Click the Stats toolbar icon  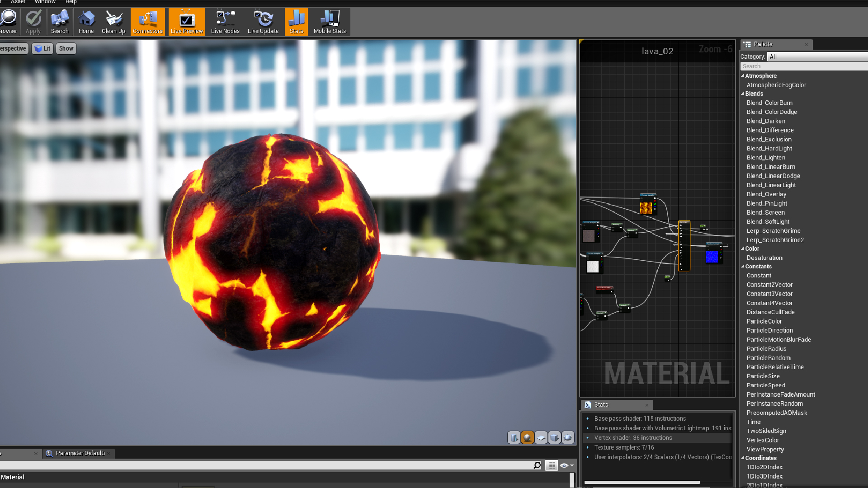[x=296, y=21]
